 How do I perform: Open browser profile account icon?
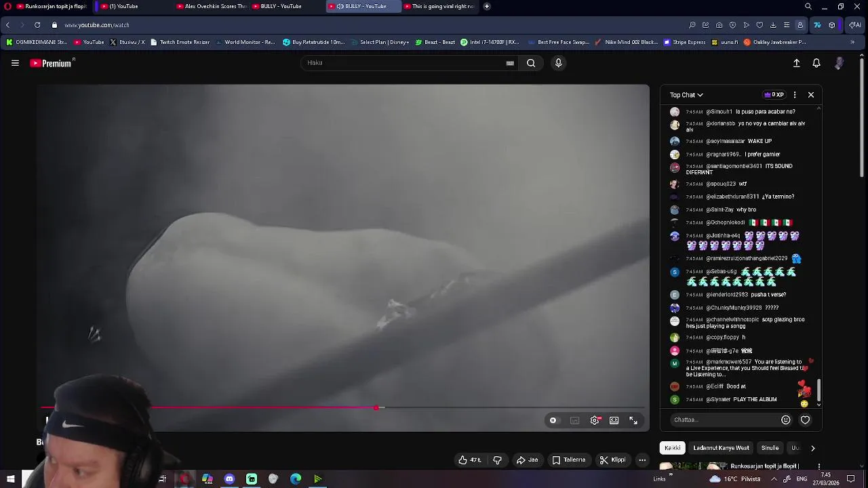[x=800, y=25]
